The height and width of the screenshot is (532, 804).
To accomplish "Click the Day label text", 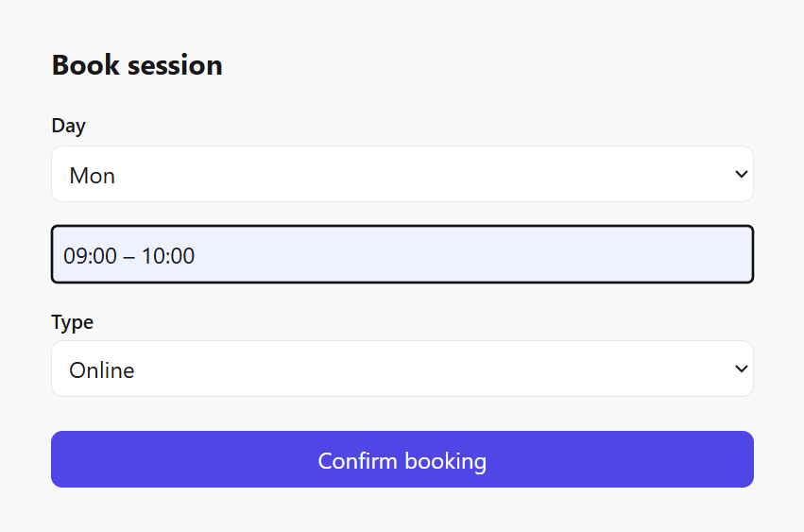I will [68, 126].
